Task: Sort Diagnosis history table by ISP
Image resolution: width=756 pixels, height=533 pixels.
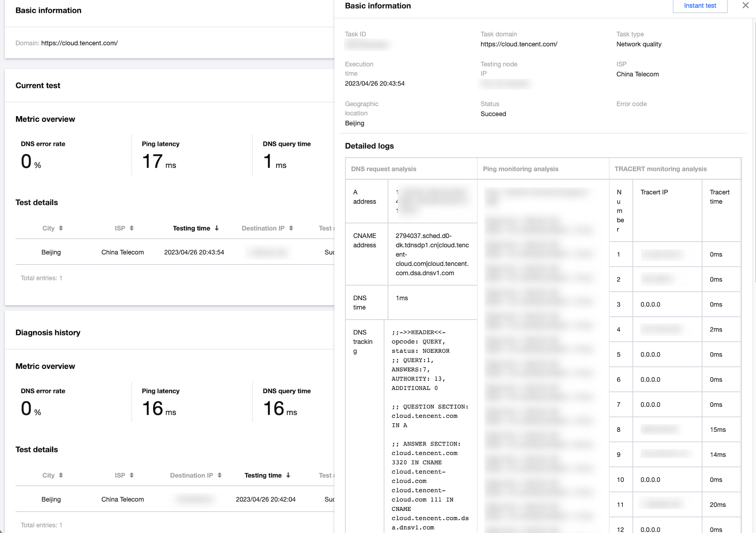Action: (x=132, y=475)
